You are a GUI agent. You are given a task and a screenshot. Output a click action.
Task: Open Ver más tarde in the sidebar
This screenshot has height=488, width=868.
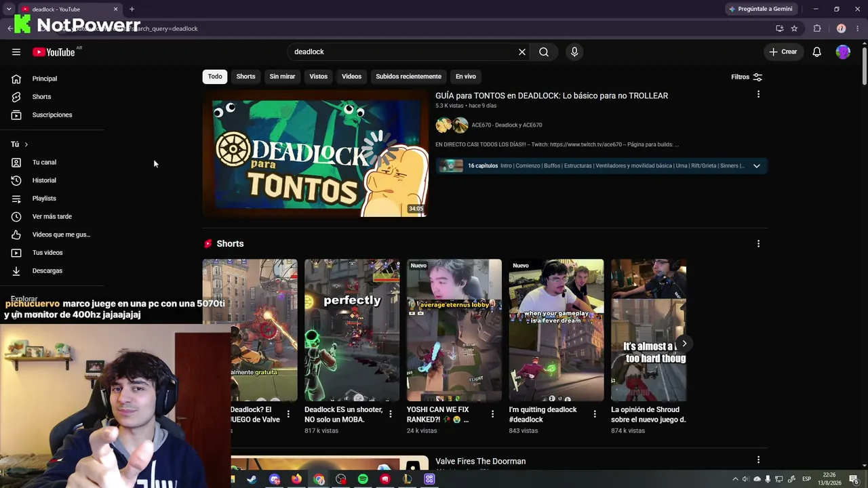point(53,217)
